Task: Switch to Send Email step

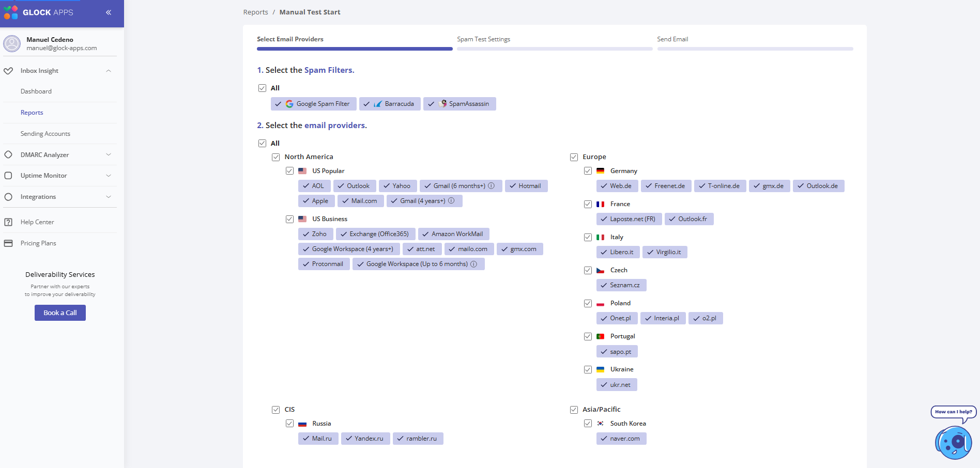Action: (x=672, y=39)
